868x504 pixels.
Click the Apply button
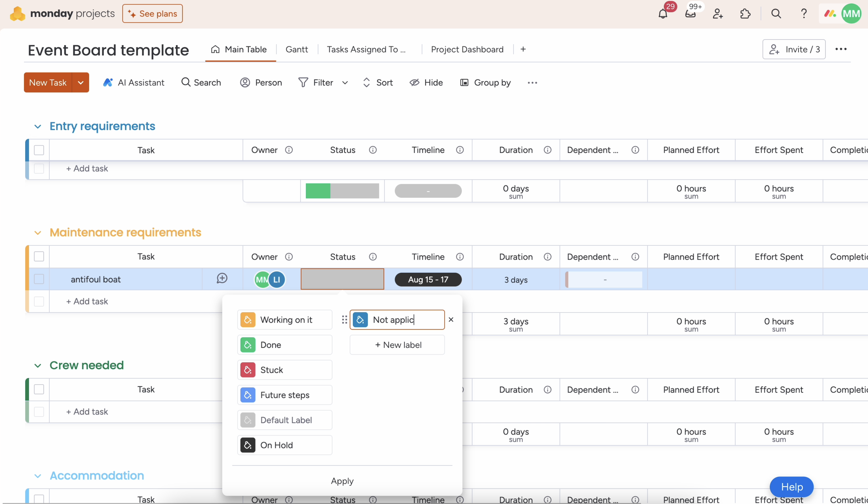click(x=342, y=481)
